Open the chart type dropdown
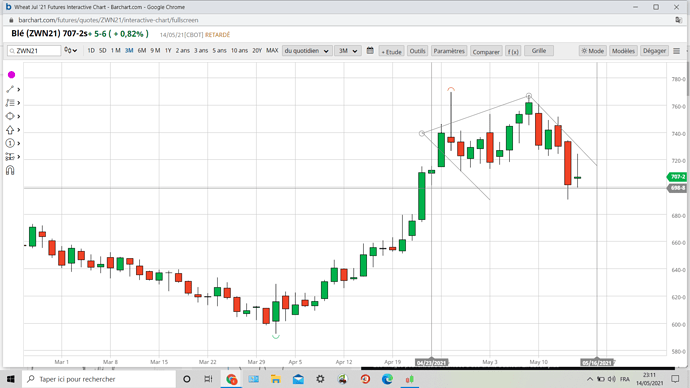Viewport: 690px width, 388px height. point(70,51)
